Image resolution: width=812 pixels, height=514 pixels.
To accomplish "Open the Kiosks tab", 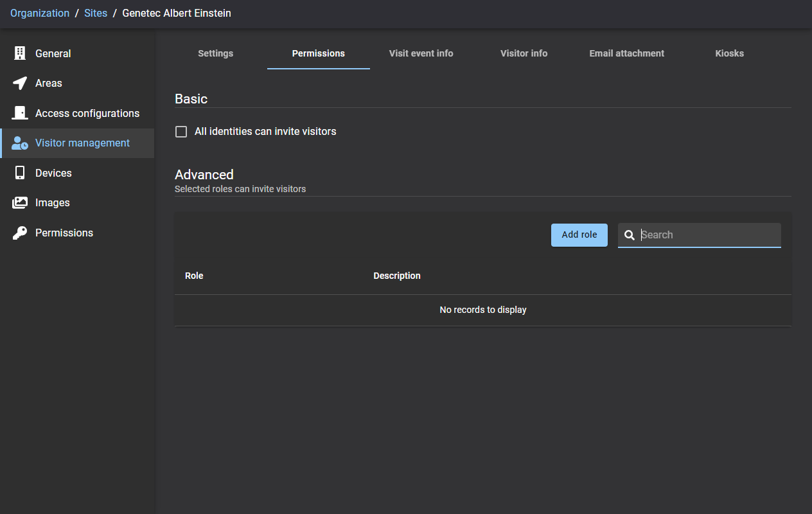I will [x=729, y=53].
